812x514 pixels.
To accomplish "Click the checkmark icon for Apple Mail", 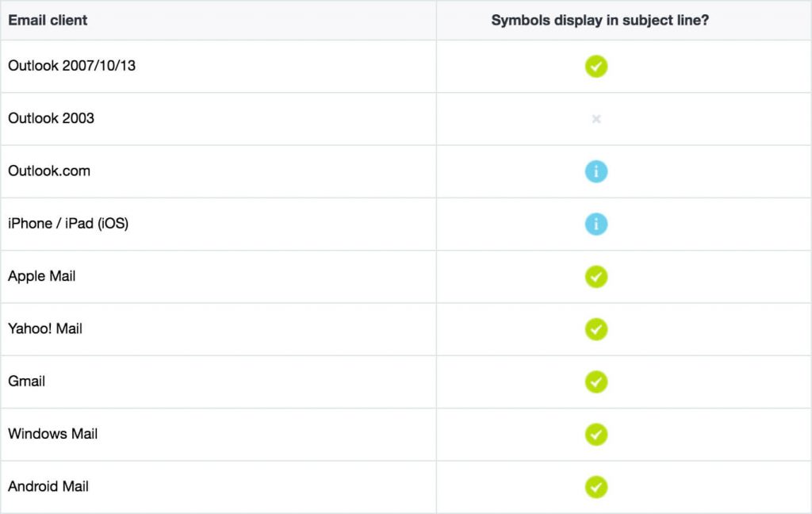I will coord(596,276).
